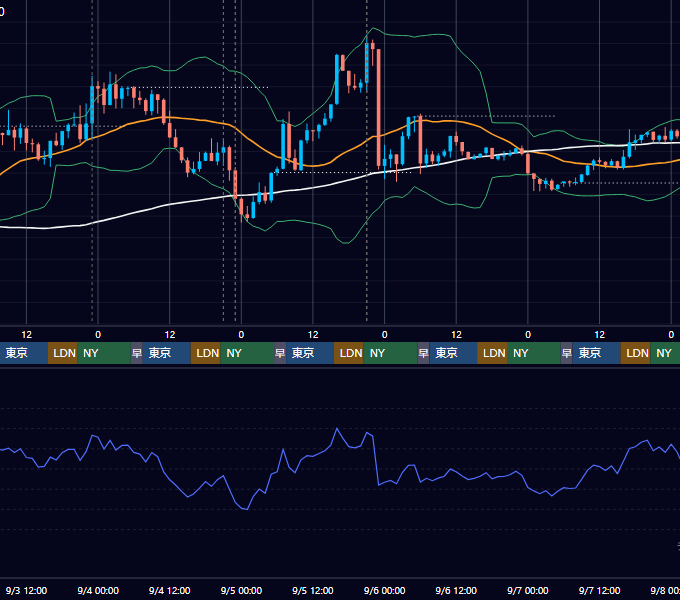Click the 9/7 12:00 time axis label
The image size is (680, 600).
click(x=599, y=590)
